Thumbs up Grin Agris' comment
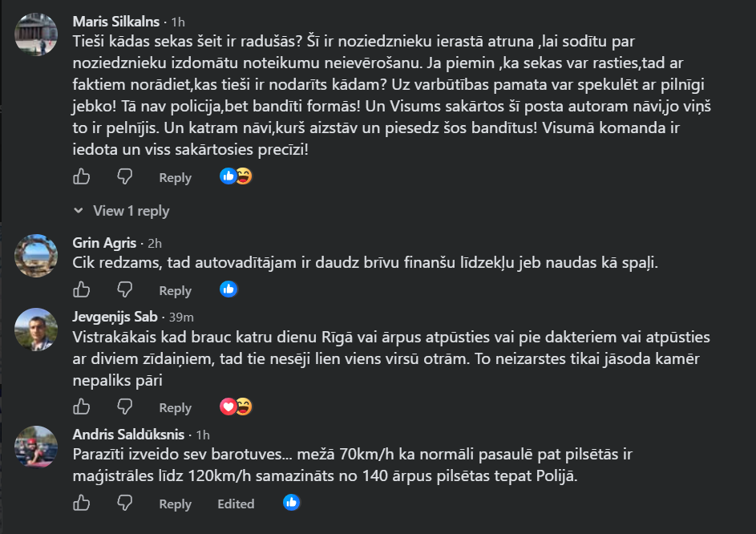756x534 pixels. click(x=82, y=289)
